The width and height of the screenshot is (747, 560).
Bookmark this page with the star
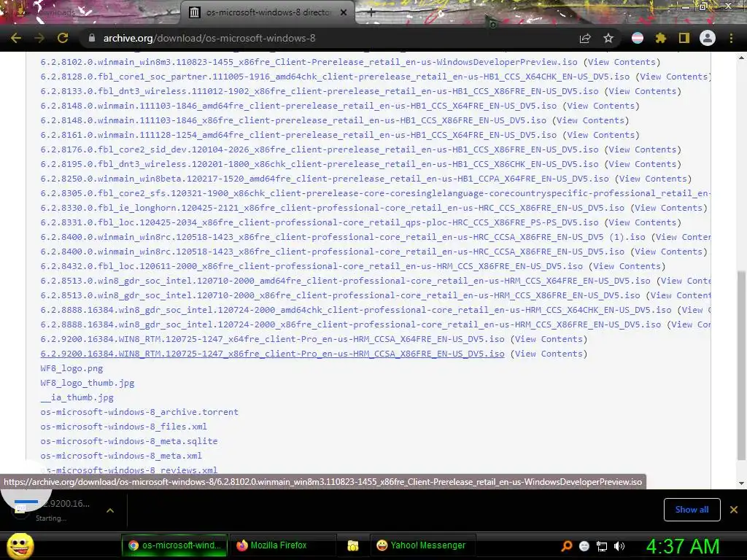click(x=608, y=38)
